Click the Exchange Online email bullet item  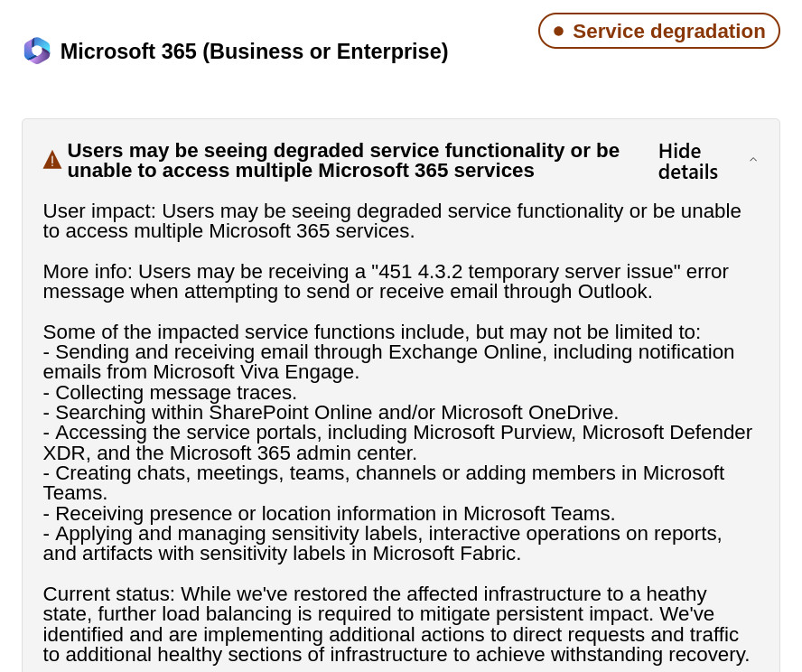(x=388, y=362)
